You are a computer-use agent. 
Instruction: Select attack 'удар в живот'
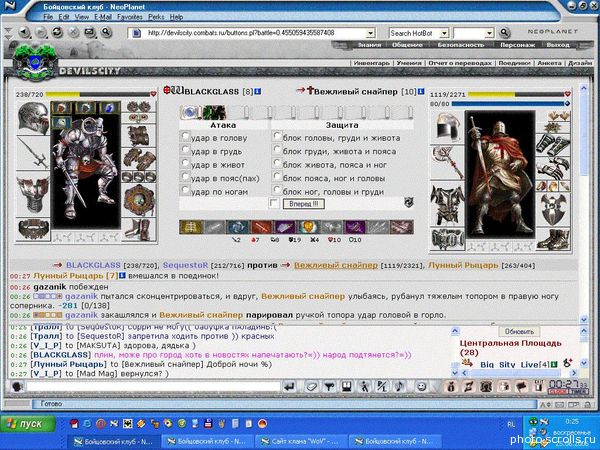pos(185,163)
